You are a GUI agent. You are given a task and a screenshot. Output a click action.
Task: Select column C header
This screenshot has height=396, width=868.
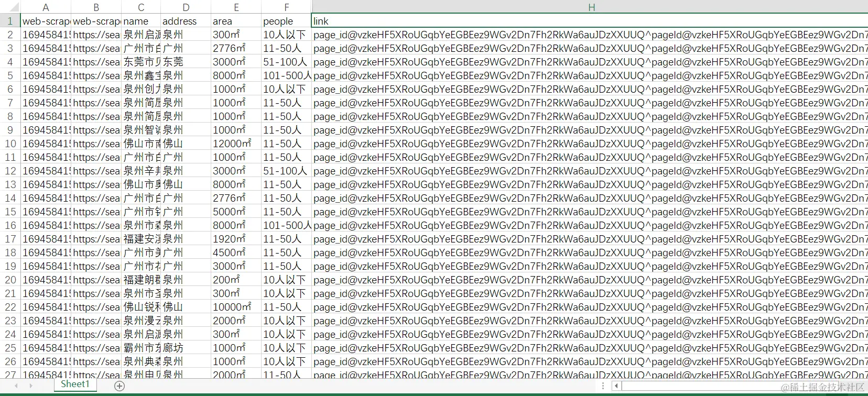(x=141, y=7)
